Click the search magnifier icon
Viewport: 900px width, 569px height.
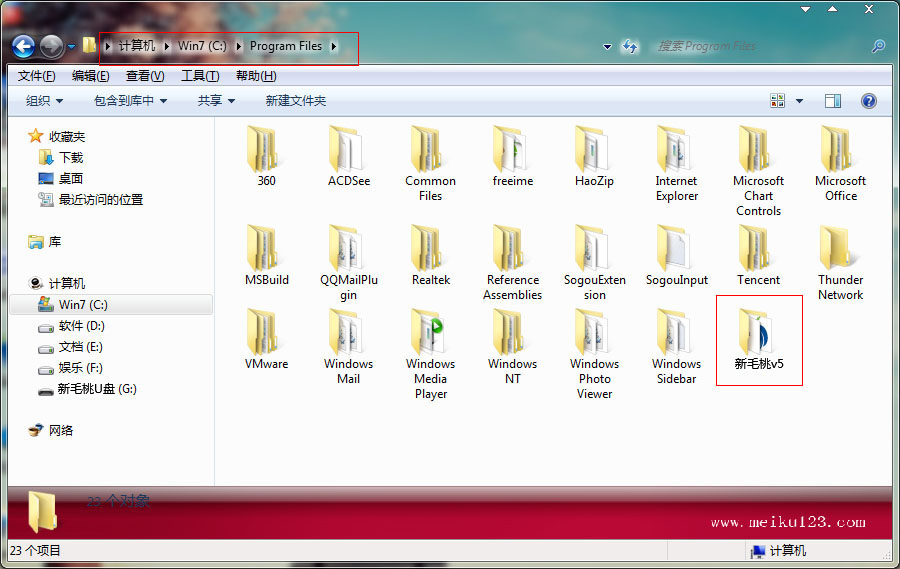pos(878,46)
